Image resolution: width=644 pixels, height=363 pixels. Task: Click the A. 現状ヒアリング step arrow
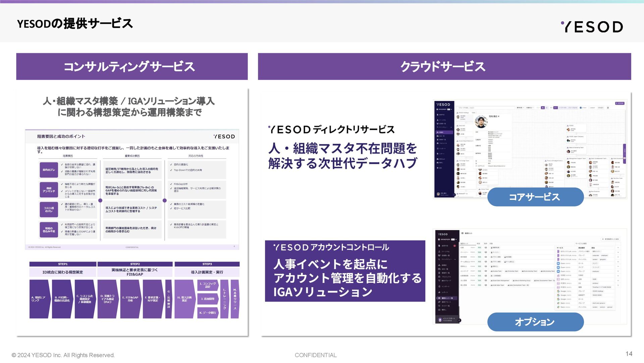point(39,299)
